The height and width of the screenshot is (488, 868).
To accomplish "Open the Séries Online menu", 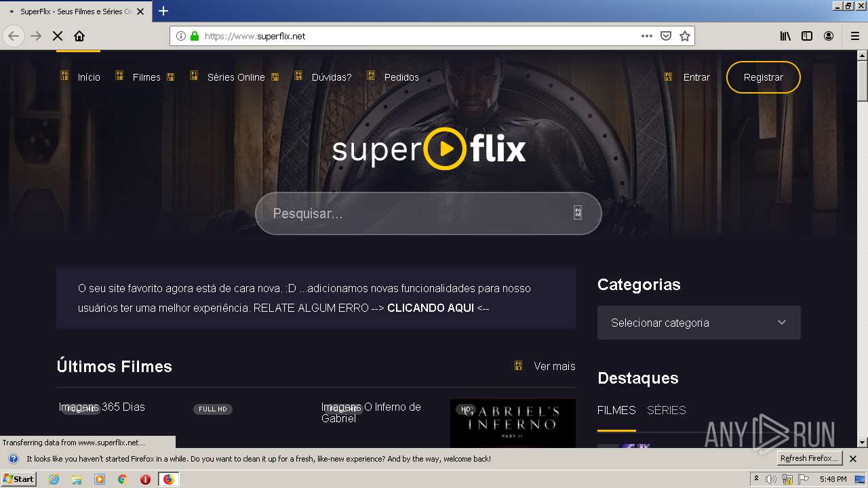I will pyautogui.click(x=236, y=77).
